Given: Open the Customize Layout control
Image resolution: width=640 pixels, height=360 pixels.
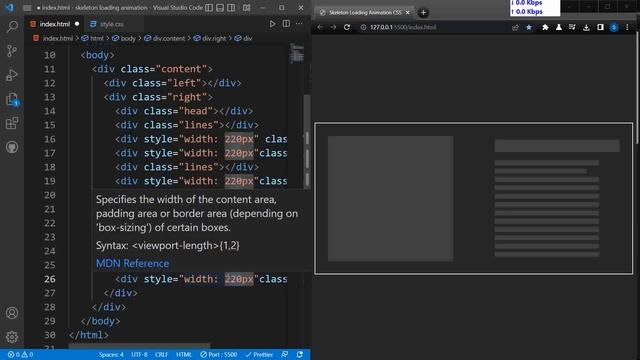Looking at the screenshot, I should point(247,8).
